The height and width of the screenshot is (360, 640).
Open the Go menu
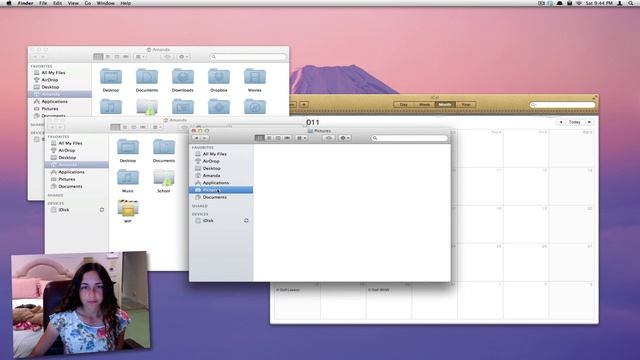point(88,3)
